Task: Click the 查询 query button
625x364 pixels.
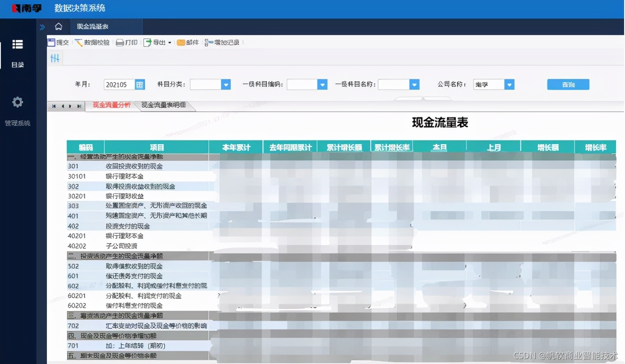Action: (x=568, y=84)
